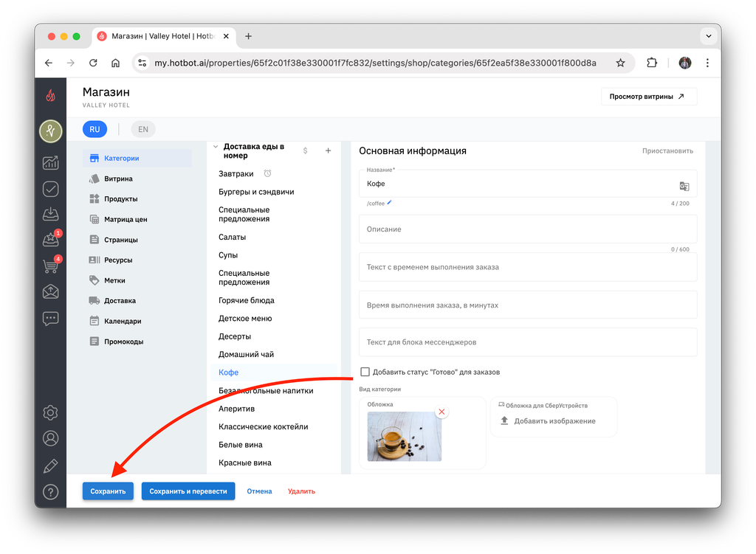
Task: Click the Hotbot flame logo icon
Action: (51, 96)
